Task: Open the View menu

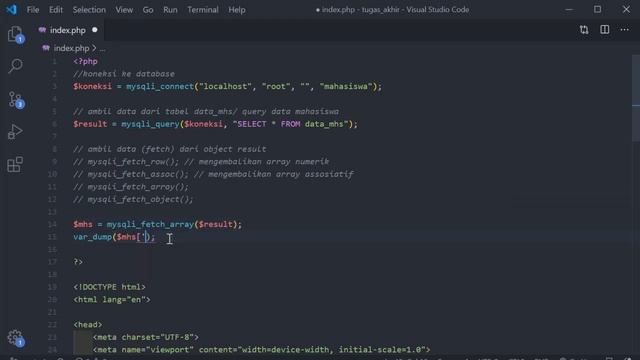Action: 124,9
